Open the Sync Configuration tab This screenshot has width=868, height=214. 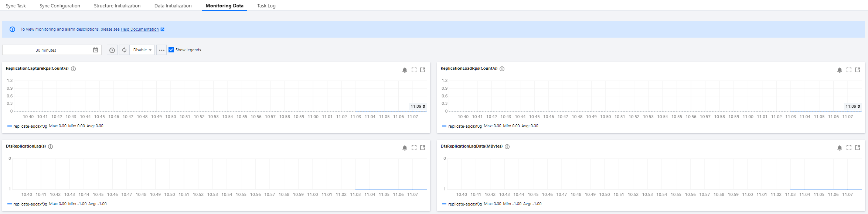tap(60, 6)
